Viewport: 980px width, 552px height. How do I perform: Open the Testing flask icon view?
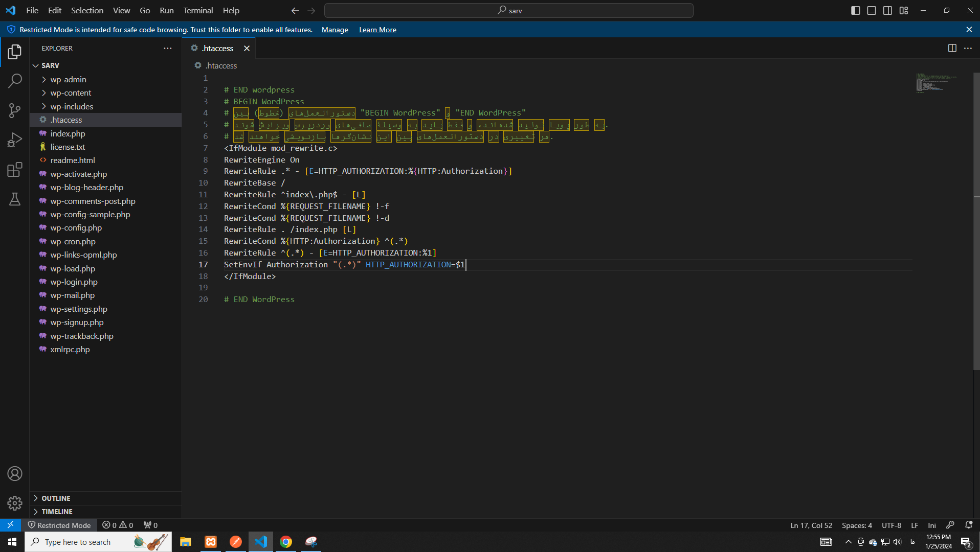coord(15,199)
